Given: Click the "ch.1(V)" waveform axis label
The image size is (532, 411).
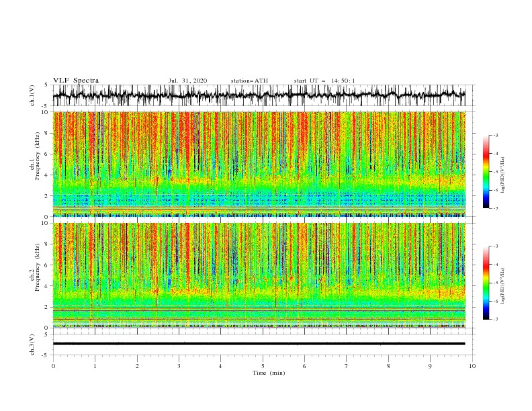Looking at the screenshot, I should click(32, 95).
